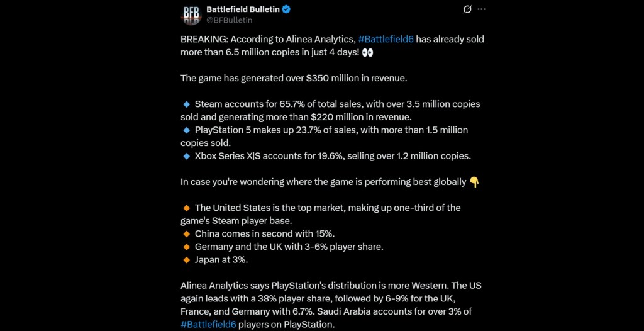Click the eyes emoji after '4 days!'

pos(368,52)
